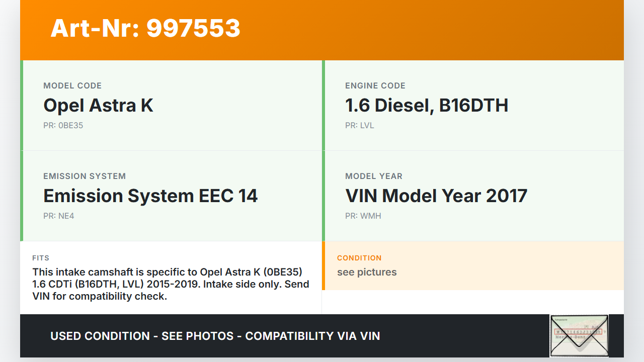Click the EMISSION SYSTEM label
Viewport: 644px width, 362px height.
(x=85, y=176)
